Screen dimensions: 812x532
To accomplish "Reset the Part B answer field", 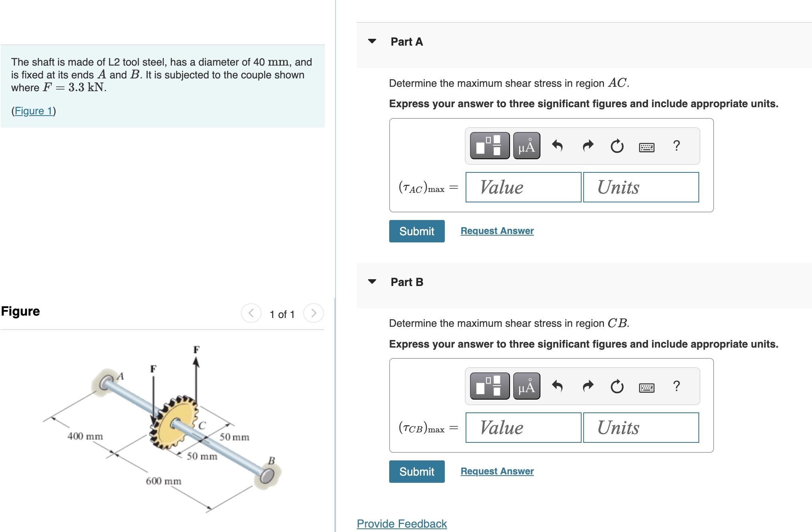I will tap(617, 386).
